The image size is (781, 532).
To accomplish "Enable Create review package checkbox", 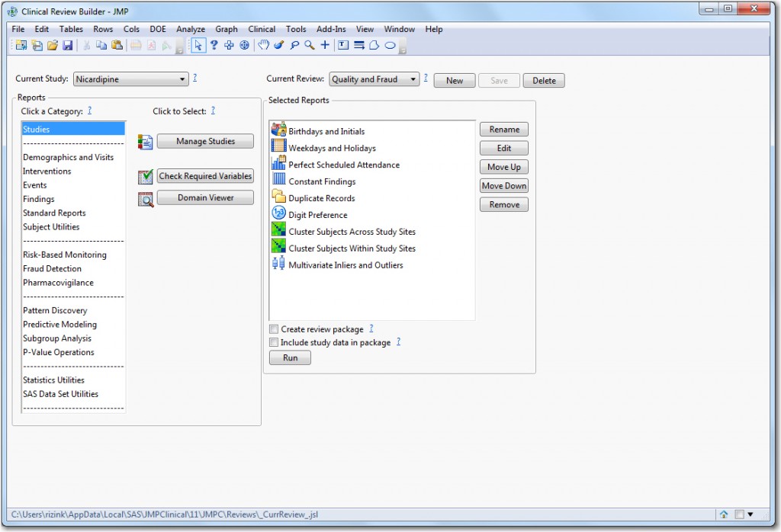I will [x=274, y=329].
